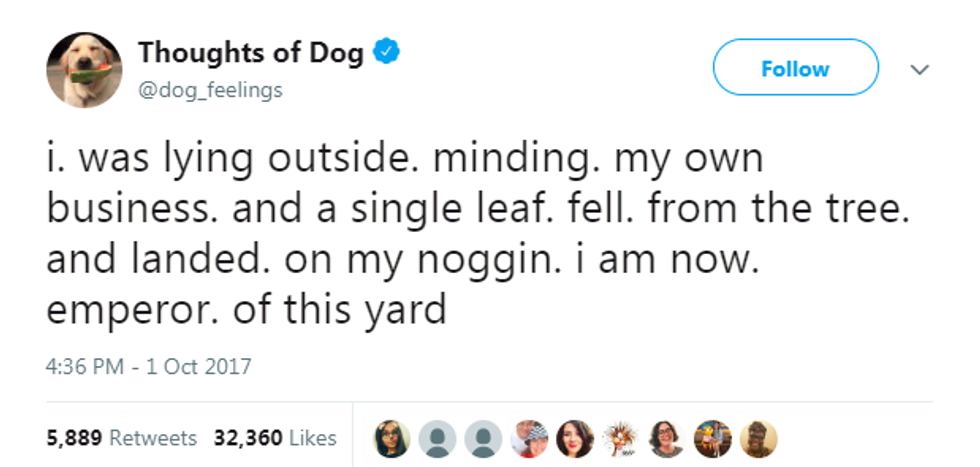The height and width of the screenshot is (467, 980).
Task: Click the smiling woman with glasses avatar
Action: coord(667,438)
